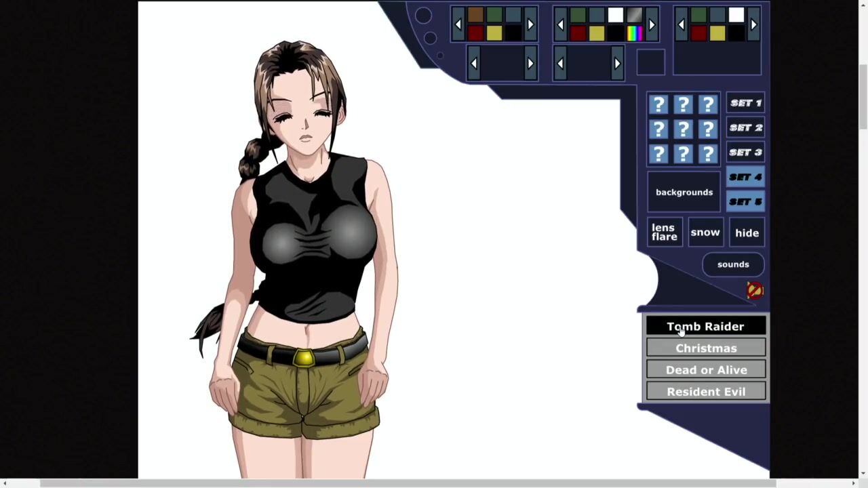868x488 pixels.
Task: Select the top-middle question mark tile
Action: pos(683,104)
